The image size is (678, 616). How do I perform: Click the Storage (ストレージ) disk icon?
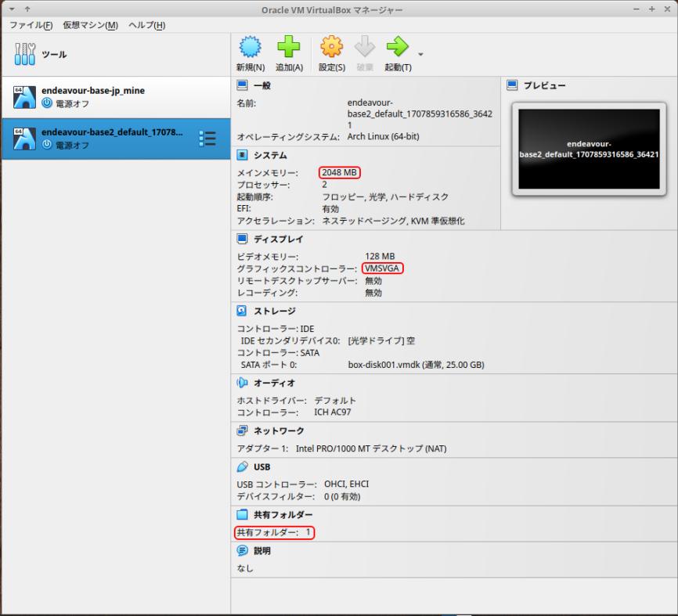[242, 311]
